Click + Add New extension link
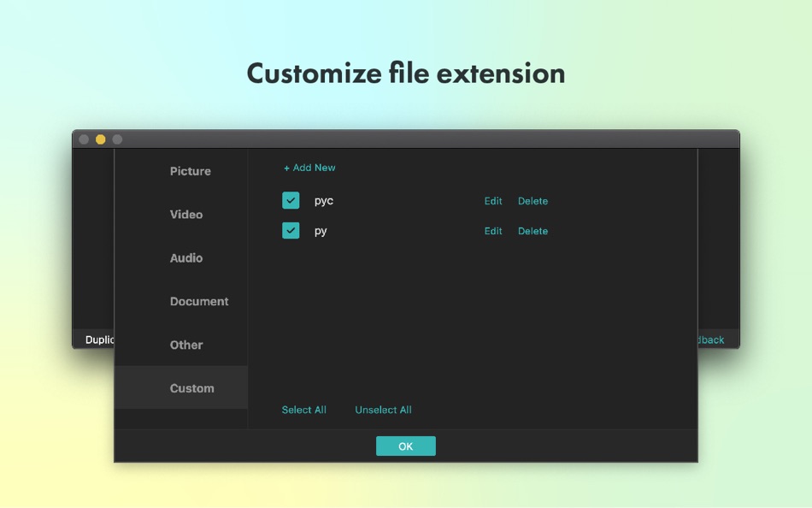This screenshot has width=812, height=508. (309, 168)
